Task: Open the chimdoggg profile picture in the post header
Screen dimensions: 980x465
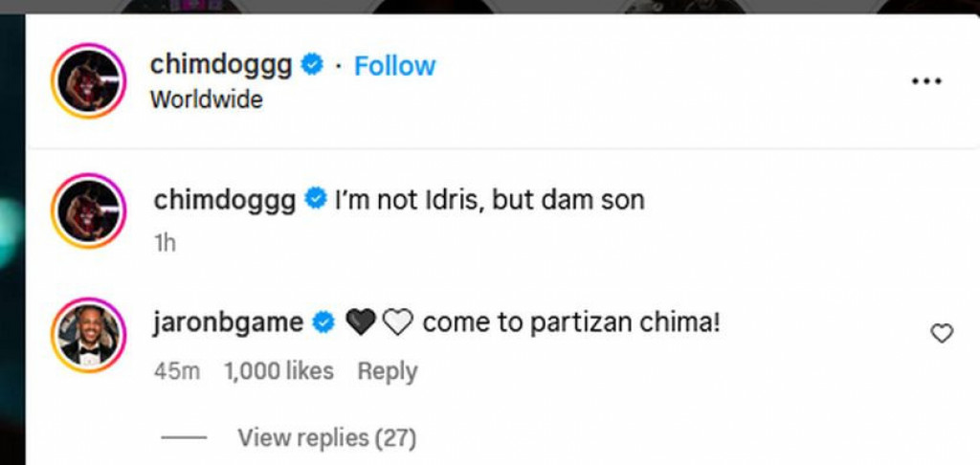Action: pos(89,82)
